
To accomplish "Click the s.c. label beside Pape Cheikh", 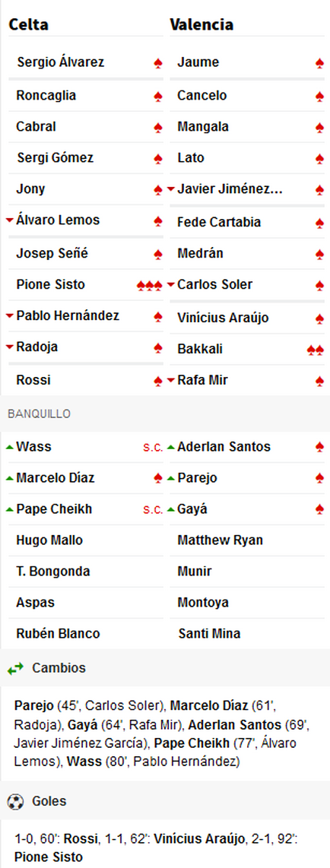I will point(153,509).
